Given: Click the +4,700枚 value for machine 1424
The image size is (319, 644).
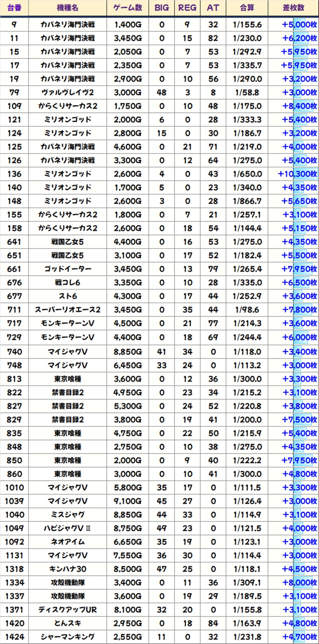Looking at the screenshot, I should [x=299, y=637].
